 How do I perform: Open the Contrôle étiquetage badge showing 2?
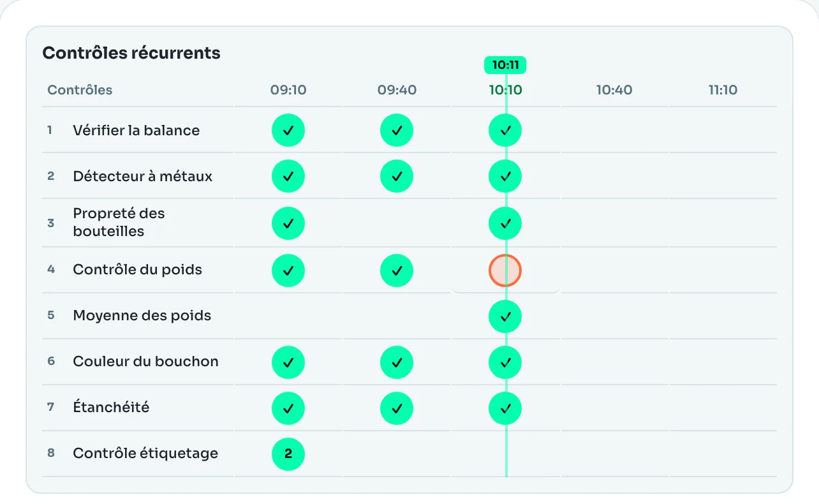click(288, 454)
